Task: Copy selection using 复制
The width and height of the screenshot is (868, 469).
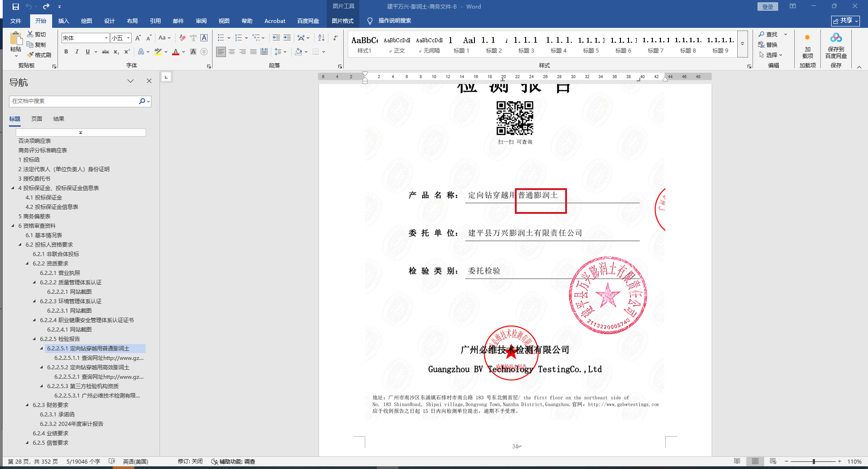Action: [x=36, y=44]
